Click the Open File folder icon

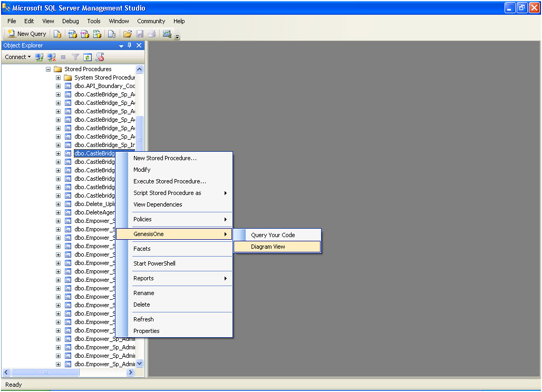click(127, 34)
